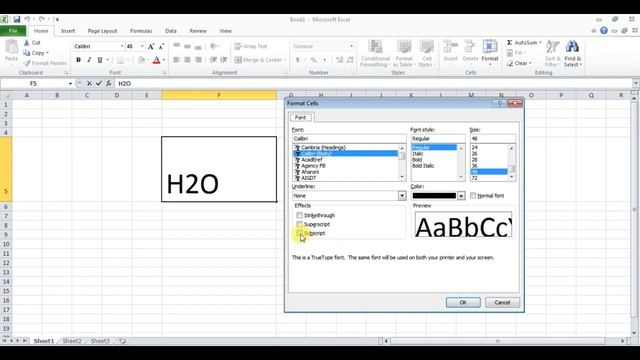Click the Save icon in quick access toolbar
640x360 pixels.
coord(17,19)
